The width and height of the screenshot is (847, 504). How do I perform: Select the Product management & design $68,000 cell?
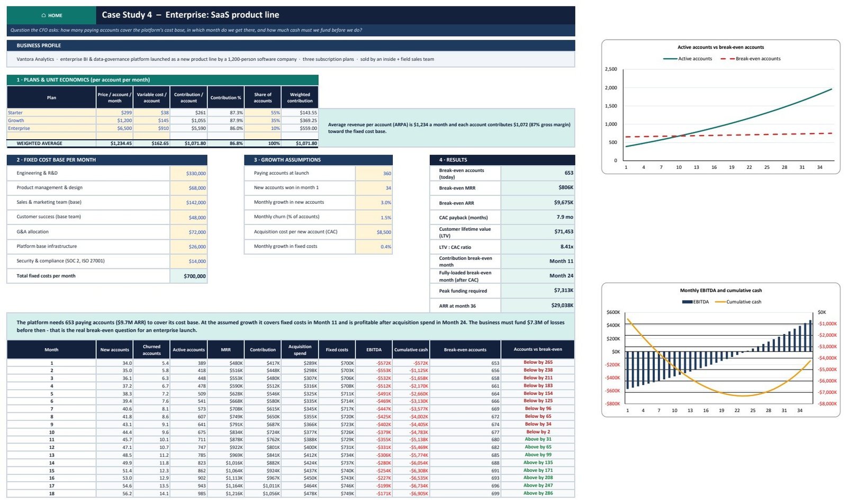click(x=188, y=188)
